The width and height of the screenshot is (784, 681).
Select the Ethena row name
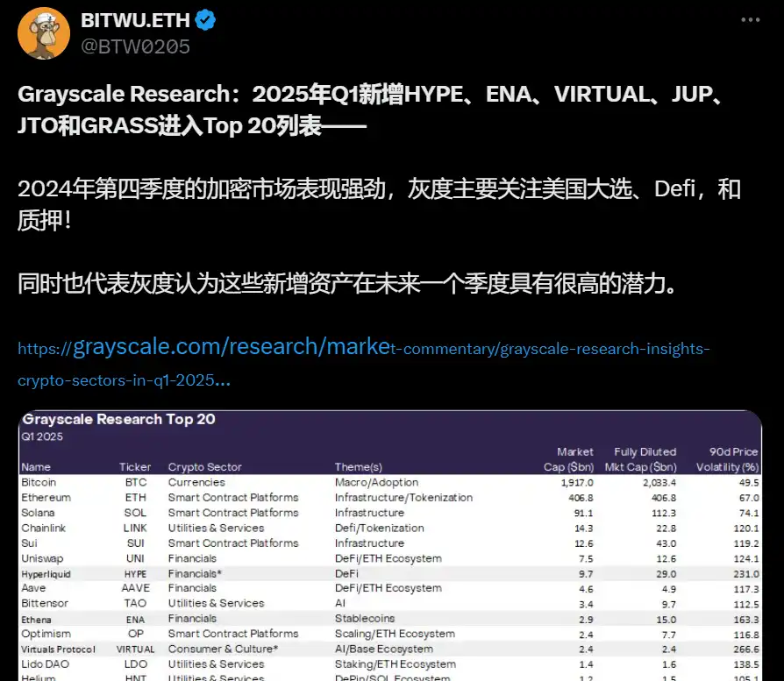pyautogui.click(x=37, y=619)
